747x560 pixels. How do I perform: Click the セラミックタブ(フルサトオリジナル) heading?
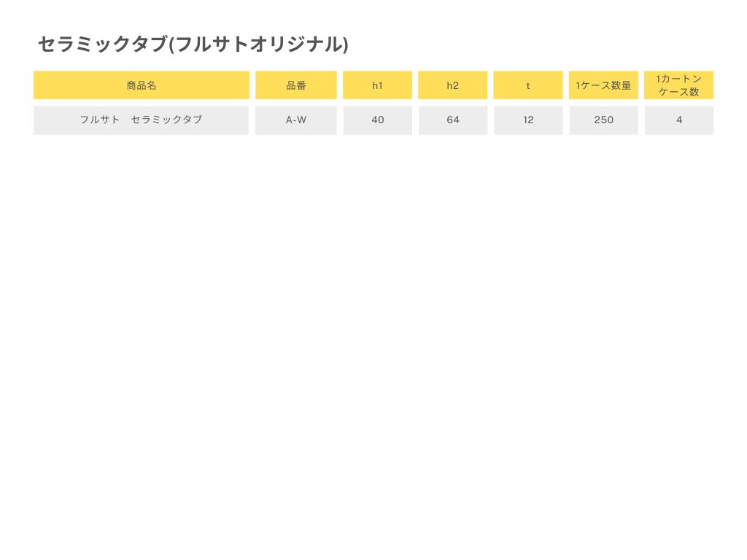pyautogui.click(x=193, y=44)
